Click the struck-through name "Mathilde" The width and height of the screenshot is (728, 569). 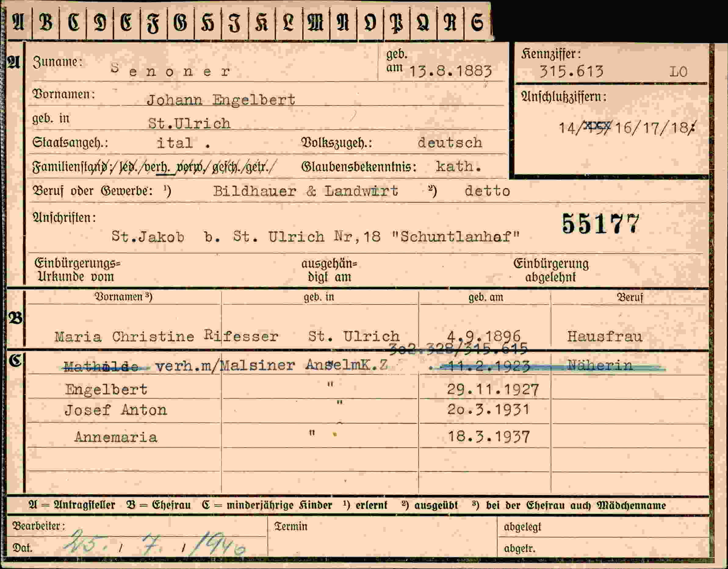[x=101, y=366]
